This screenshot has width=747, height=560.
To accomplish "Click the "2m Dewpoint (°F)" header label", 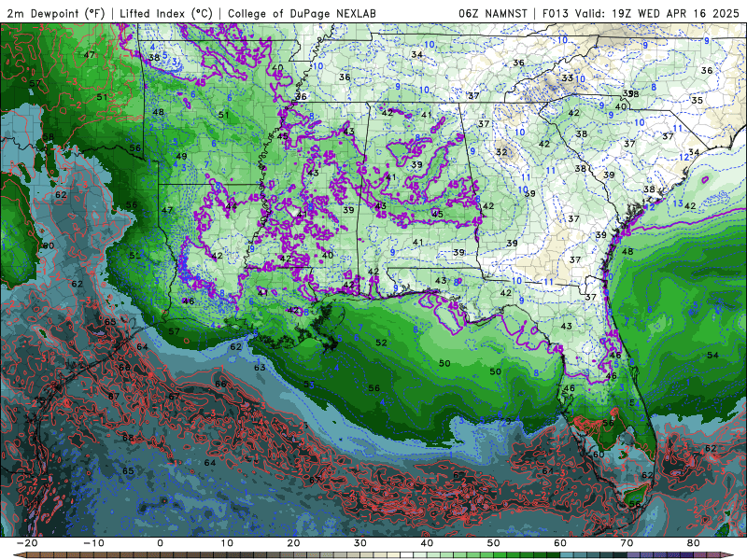I will pyautogui.click(x=56, y=14).
